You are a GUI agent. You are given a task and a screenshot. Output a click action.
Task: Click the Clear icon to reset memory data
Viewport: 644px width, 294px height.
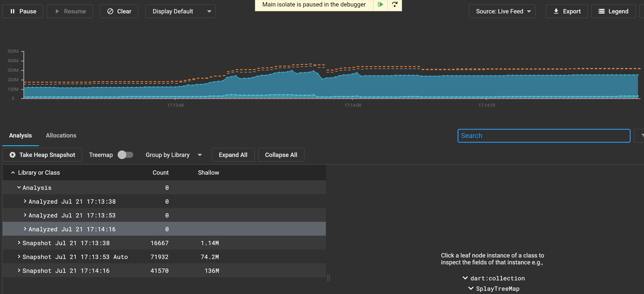tap(111, 11)
